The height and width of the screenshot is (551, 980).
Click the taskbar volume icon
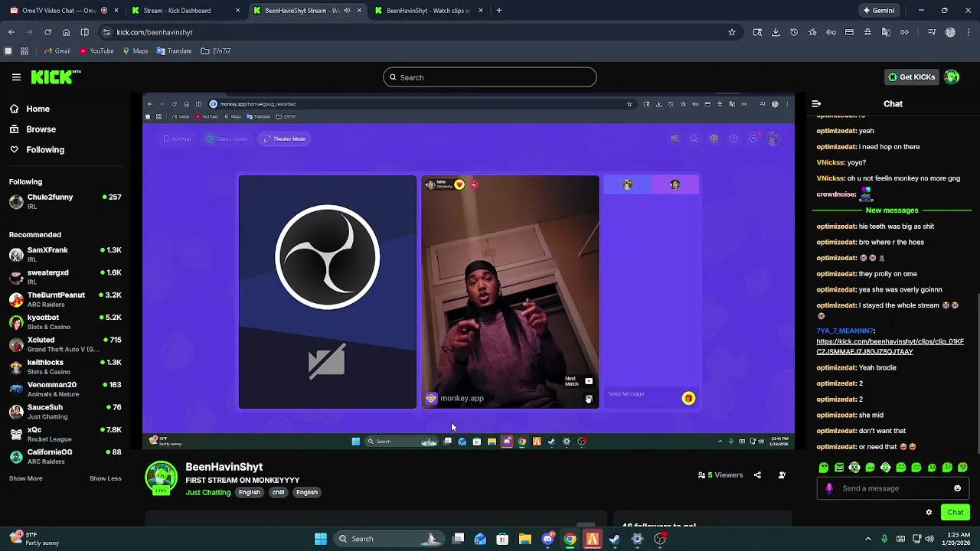[929, 539]
